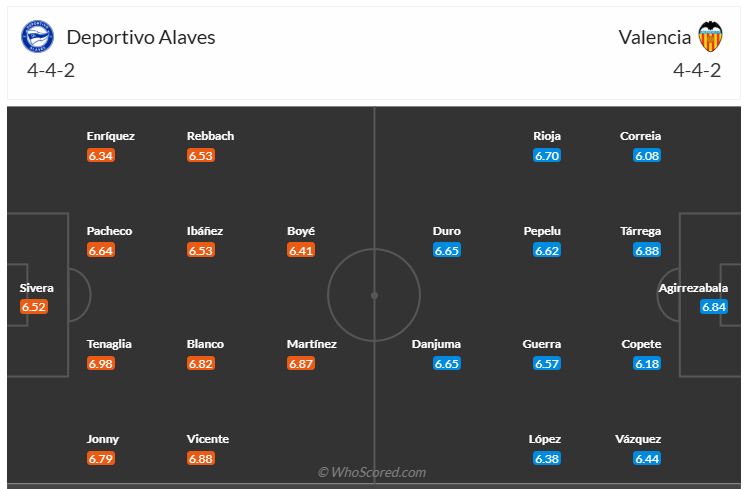This screenshot has height=489, width=748.
Task: Select Agirrezabala's 6.84 rating badge
Action: [x=714, y=307]
